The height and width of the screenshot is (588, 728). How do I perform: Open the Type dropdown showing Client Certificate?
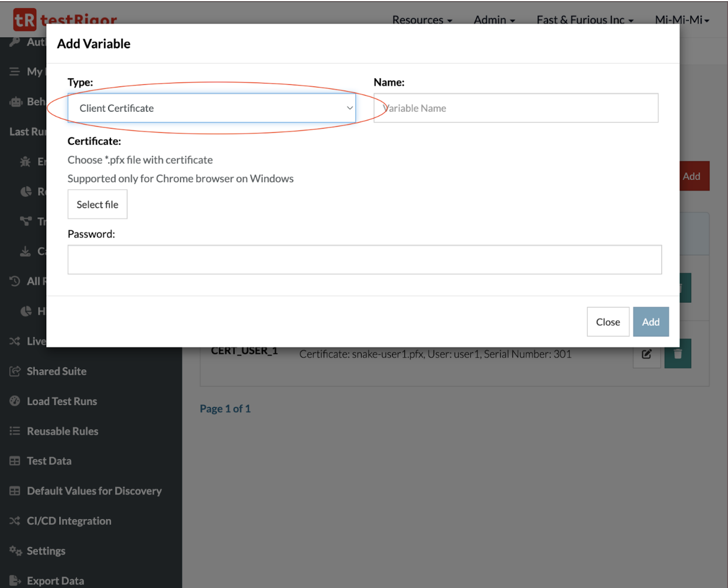click(x=211, y=108)
